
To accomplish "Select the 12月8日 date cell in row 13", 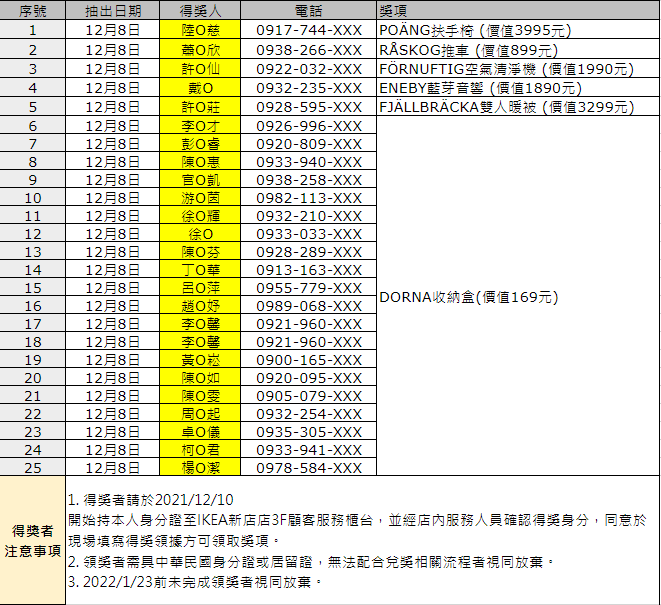I will click(113, 253).
